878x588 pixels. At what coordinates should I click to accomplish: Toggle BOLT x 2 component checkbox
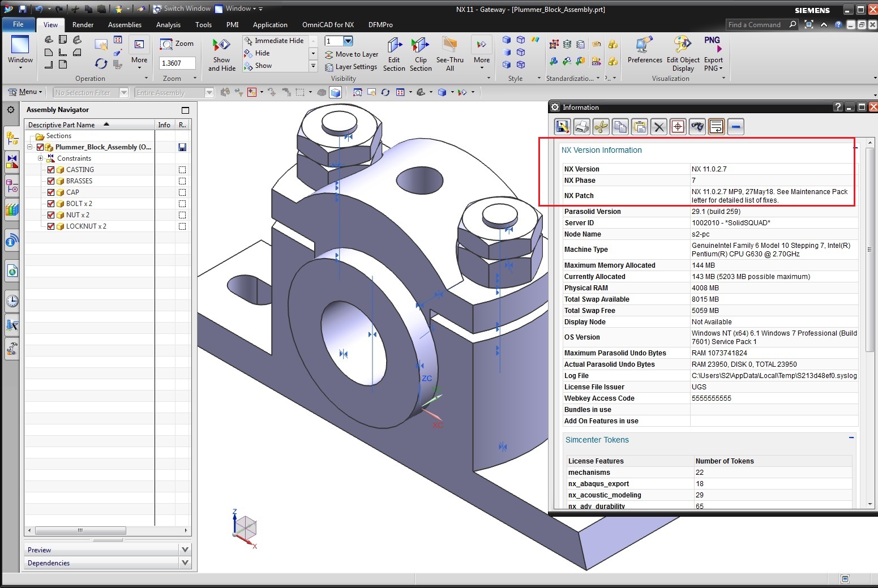point(51,204)
